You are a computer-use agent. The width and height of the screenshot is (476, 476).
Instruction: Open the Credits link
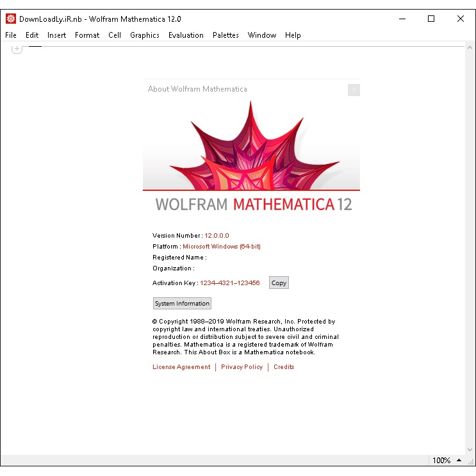click(284, 366)
